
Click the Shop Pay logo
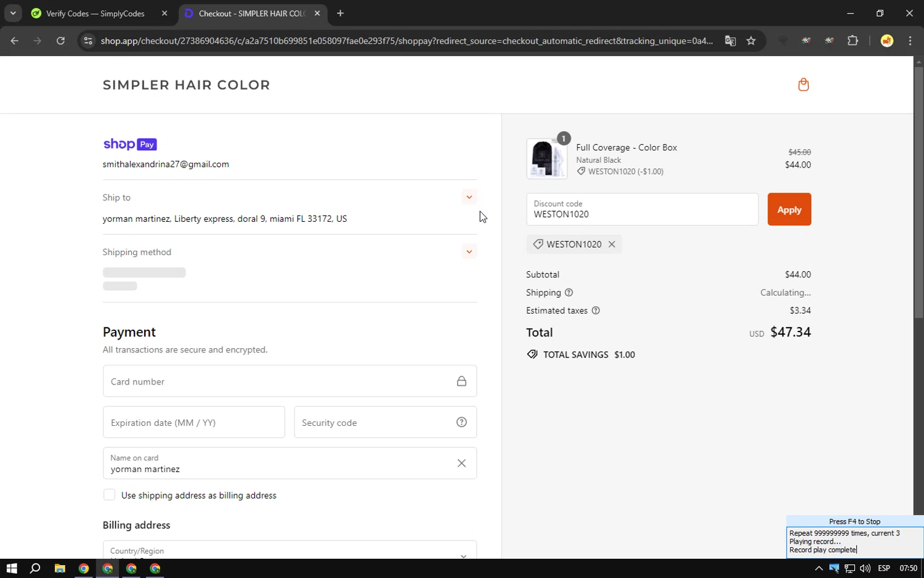coord(130,144)
